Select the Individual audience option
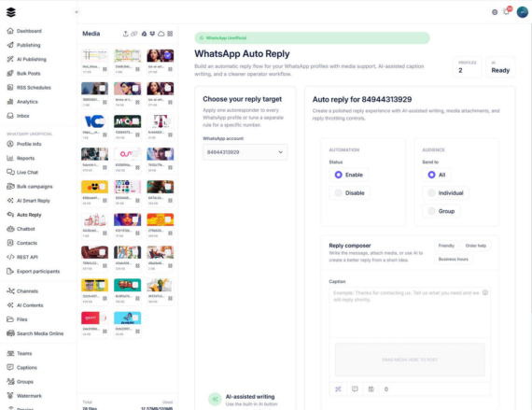This screenshot has width=532, height=410. pos(446,192)
